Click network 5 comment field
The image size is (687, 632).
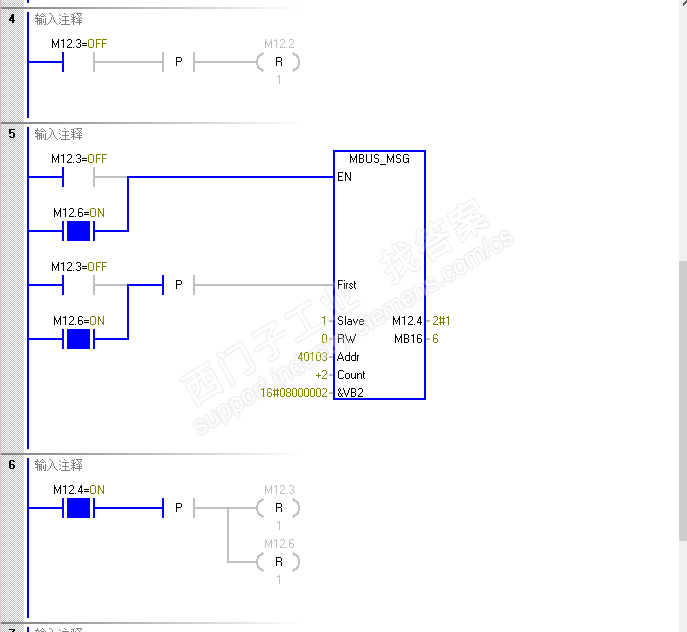(58, 134)
